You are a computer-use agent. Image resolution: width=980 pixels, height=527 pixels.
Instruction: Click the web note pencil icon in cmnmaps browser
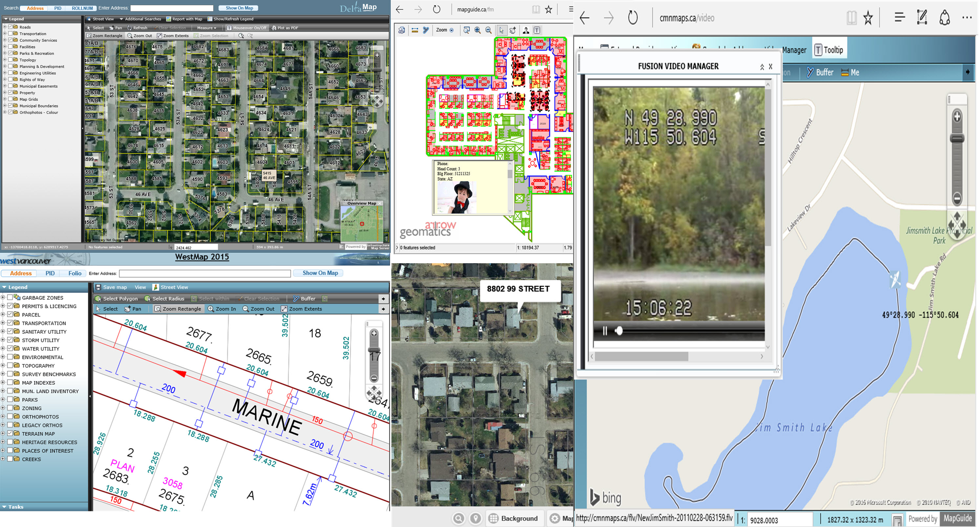pyautogui.click(x=922, y=17)
